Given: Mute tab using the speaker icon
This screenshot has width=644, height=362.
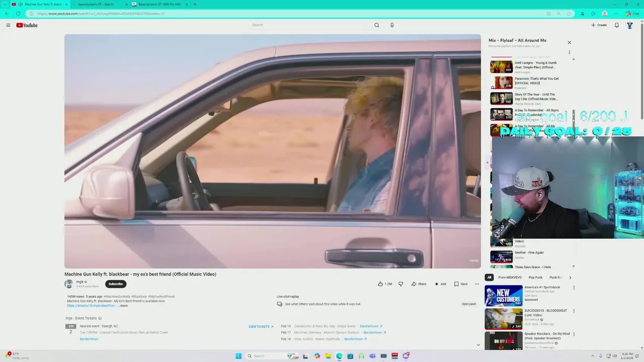Looking at the screenshot, I should [x=20, y=4].
